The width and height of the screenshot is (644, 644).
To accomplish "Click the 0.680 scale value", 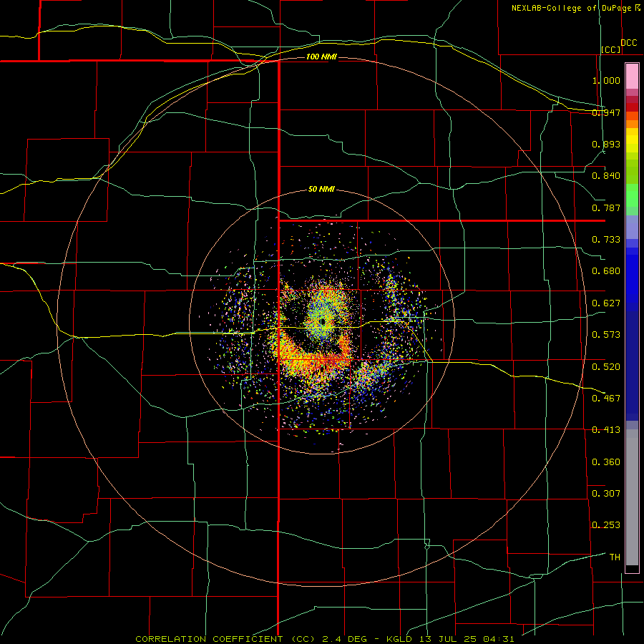I will click(x=606, y=271).
